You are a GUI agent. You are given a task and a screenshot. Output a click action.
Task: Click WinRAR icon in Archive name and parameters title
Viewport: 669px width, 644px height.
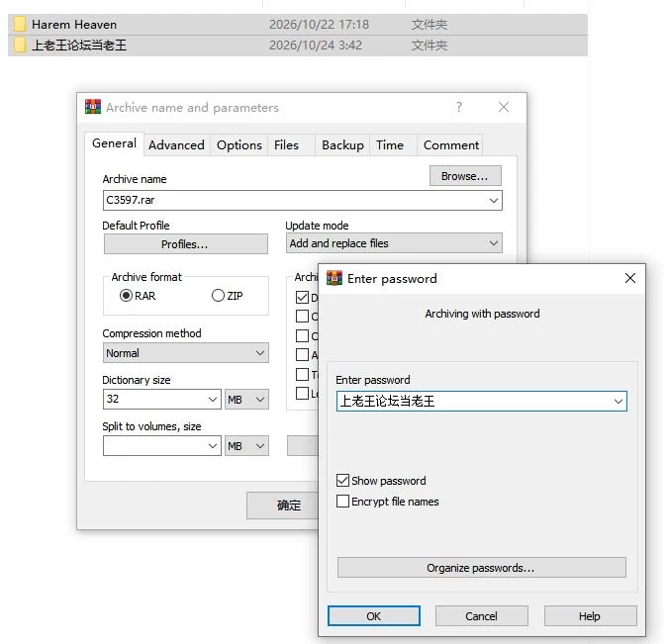coord(93,107)
